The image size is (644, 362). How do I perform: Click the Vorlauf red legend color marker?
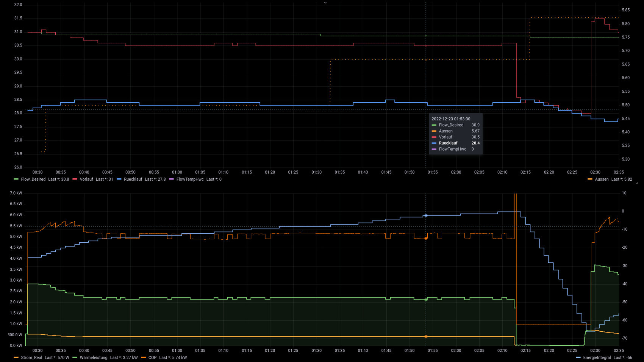(75, 179)
